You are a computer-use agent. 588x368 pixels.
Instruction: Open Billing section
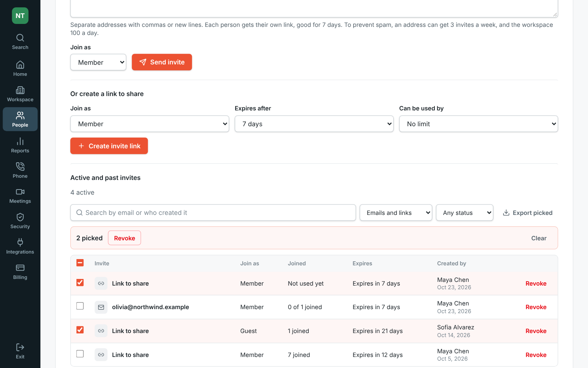(x=20, y=272)
